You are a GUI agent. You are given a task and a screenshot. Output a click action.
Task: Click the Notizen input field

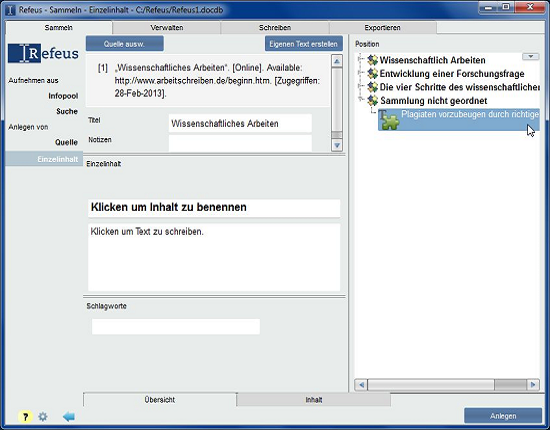(x=240, y=143)
